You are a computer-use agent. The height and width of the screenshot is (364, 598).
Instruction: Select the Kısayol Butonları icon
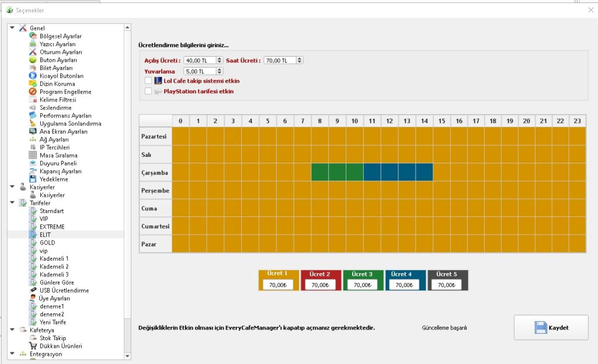pos(33,76)
